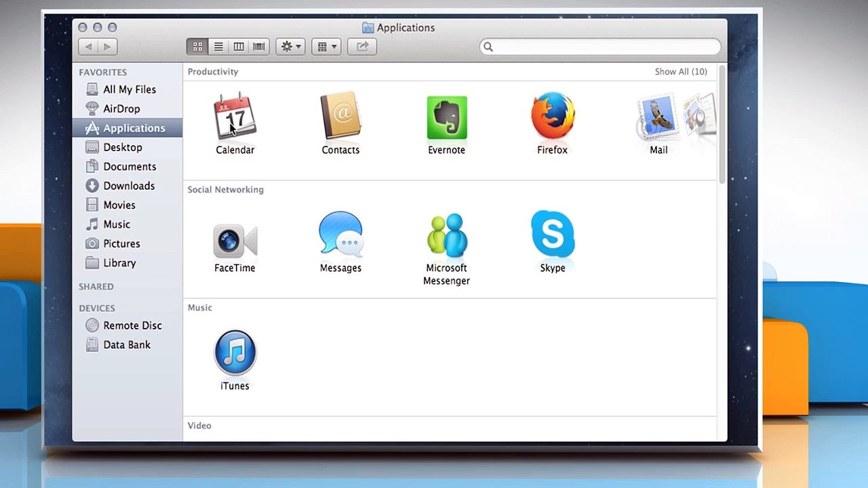Click the AirDrop parachute icon
The width and height of the screenshot is (868, 488).
click(x=92, y=108)
